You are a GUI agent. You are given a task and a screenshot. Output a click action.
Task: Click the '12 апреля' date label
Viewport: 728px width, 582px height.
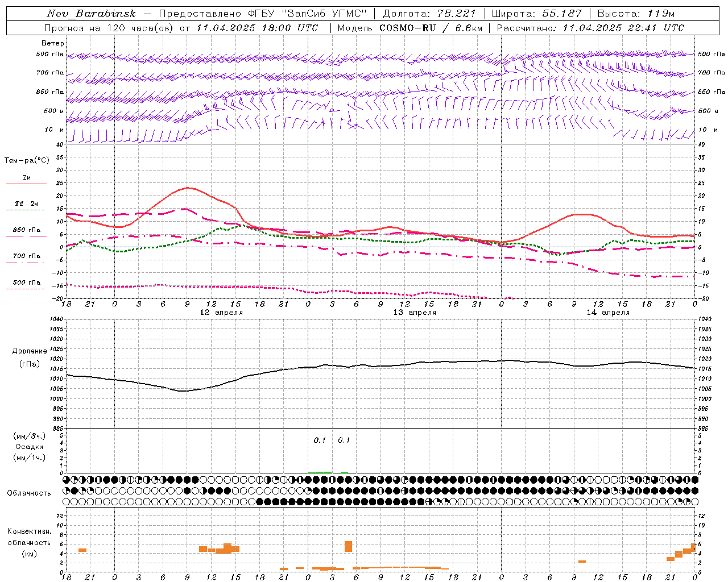click(222, 313)
